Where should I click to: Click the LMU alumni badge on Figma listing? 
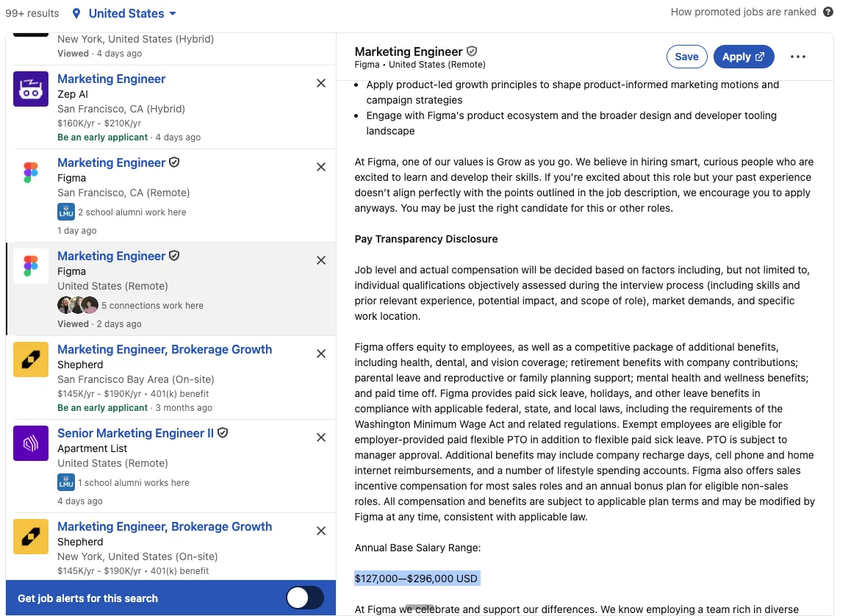(x=66, y=212)
